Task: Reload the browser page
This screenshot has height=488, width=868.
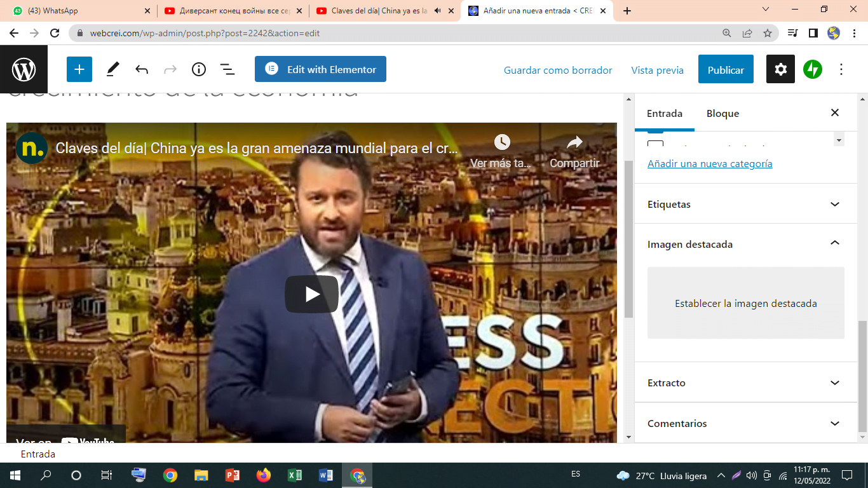Action: (55, 33)
